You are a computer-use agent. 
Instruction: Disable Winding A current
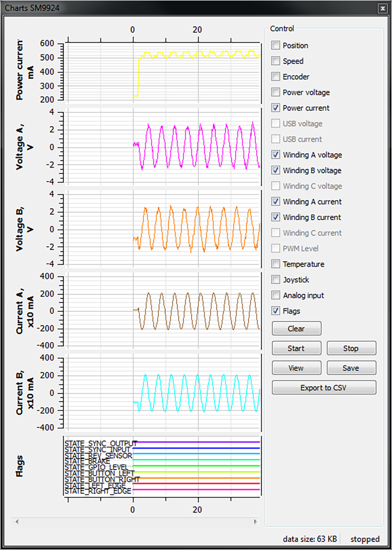point(275,202)
